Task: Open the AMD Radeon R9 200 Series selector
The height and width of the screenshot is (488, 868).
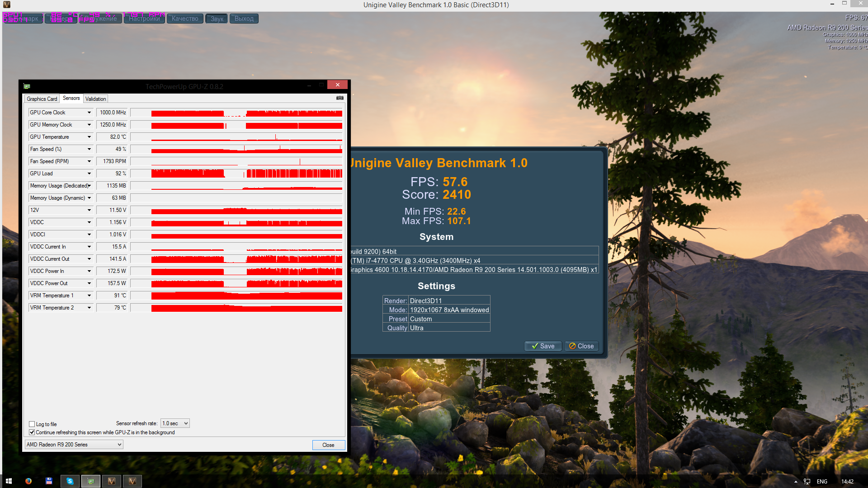Action: [74, 445]
